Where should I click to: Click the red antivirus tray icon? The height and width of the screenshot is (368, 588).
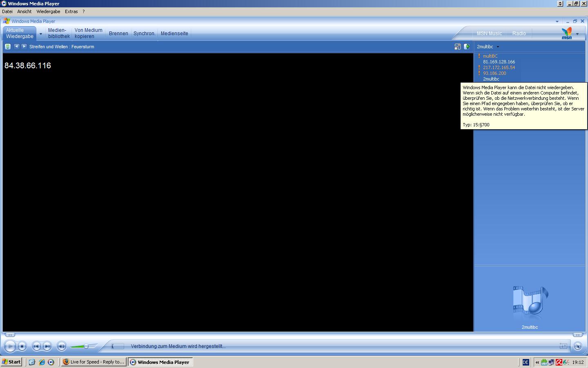click(559, 362)
